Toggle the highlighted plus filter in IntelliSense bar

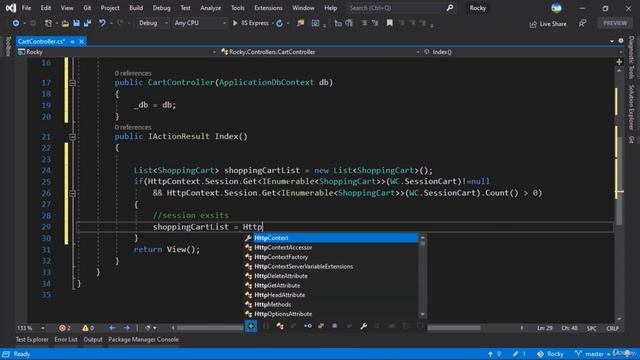[251, 326]
